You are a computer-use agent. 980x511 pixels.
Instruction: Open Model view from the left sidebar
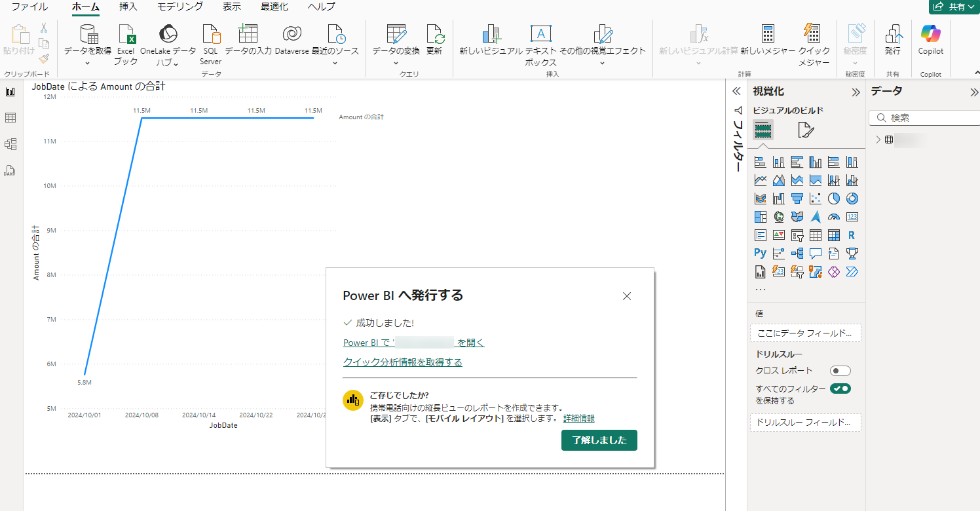10,144
